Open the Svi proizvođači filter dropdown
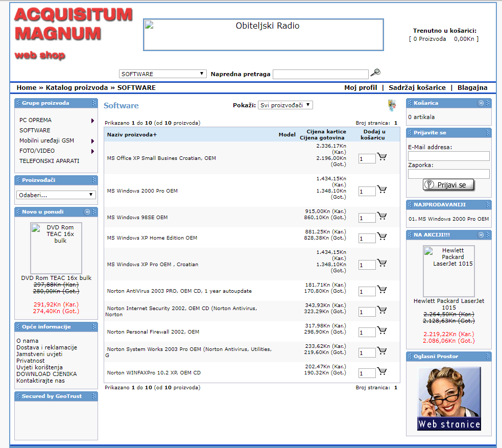502x448 pixels. click(285, 105)
